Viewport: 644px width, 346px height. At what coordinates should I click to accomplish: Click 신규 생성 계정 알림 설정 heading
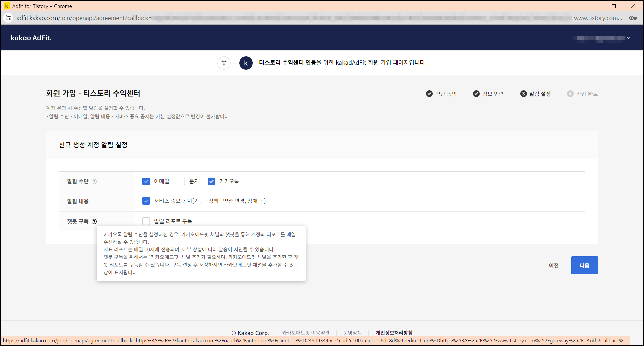pyautogui.click(x=93, y=145)
